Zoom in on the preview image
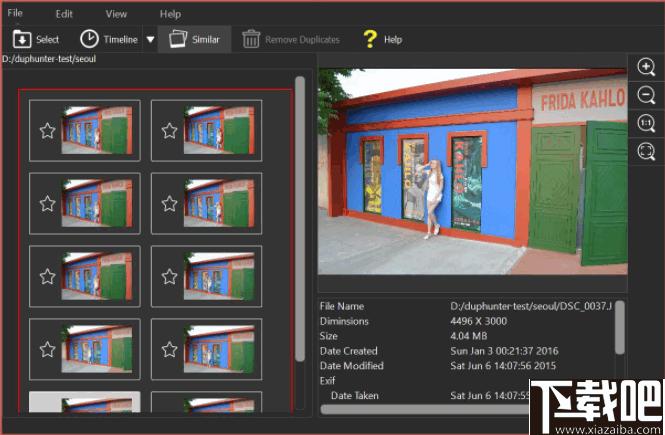665x435 pixels. tap(646, 67)
